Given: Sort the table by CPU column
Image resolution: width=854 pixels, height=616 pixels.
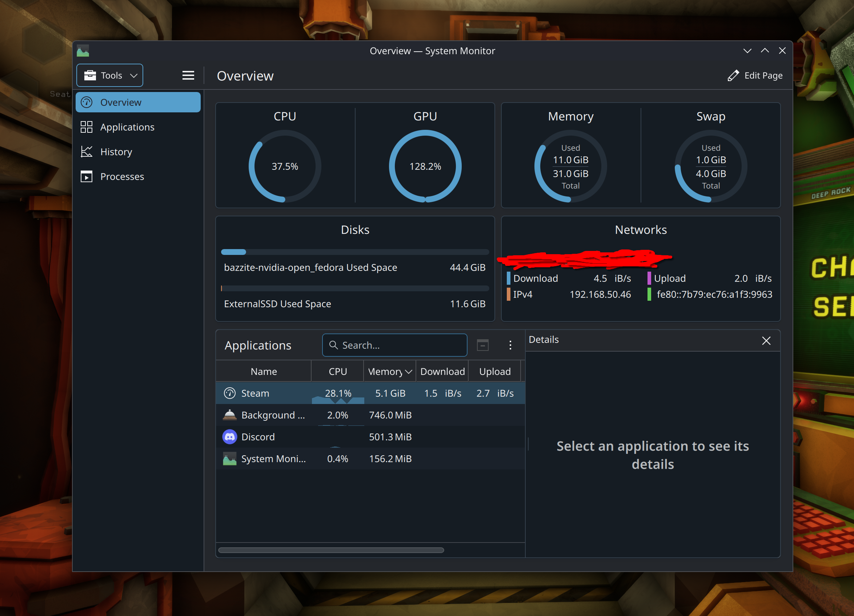Looking at the screenshot, I should coord(337,372).
